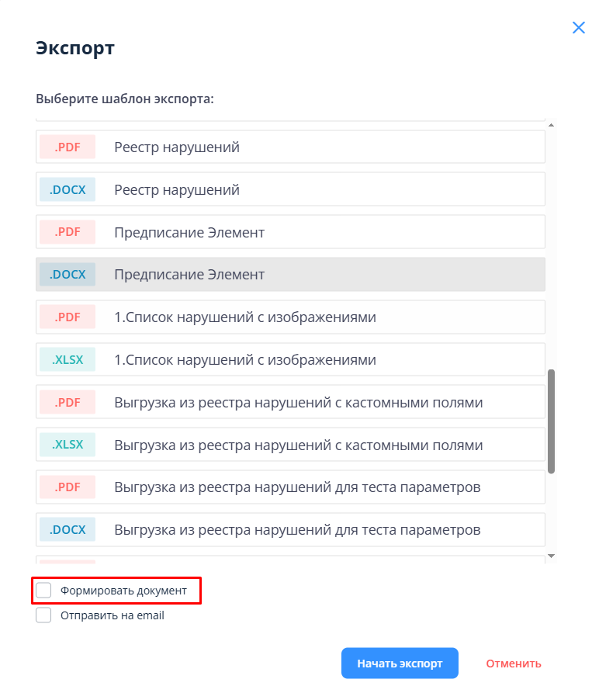Enable the Формировать документ checkbox
Screen dimensions: 592x700
(x=44, y=591)
